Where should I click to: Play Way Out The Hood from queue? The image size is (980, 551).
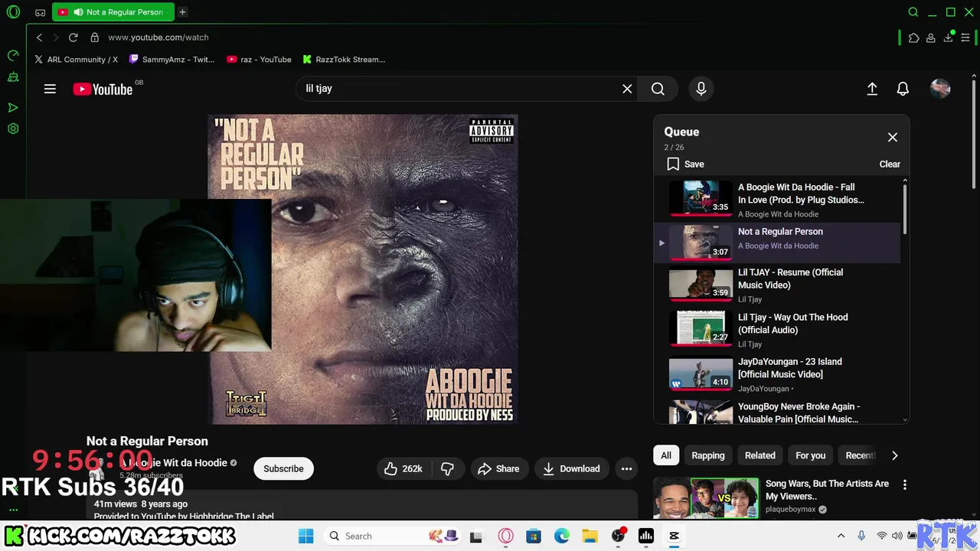(777, 330)
